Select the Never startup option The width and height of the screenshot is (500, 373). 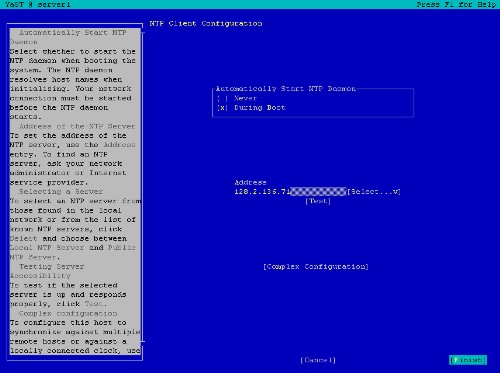pos(237,98)
